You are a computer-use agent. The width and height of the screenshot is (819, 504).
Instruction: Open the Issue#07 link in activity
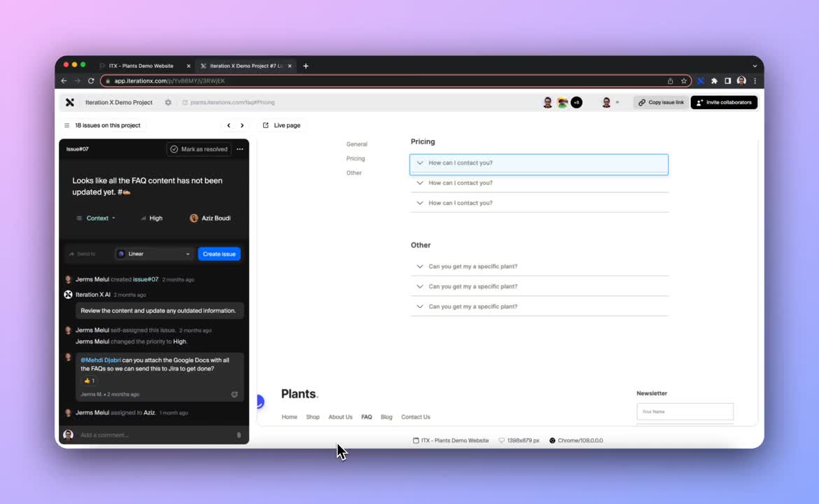click(146, 279)
